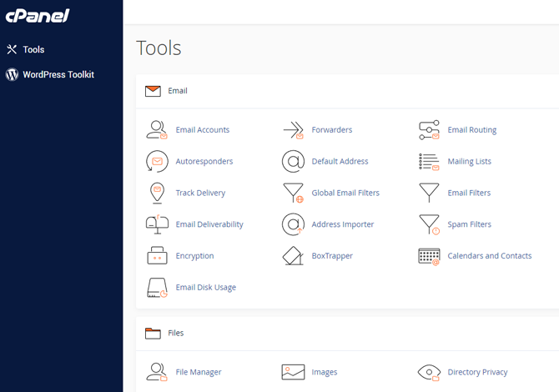
Task: Collapse the Email section header
Action: [178, 91]
